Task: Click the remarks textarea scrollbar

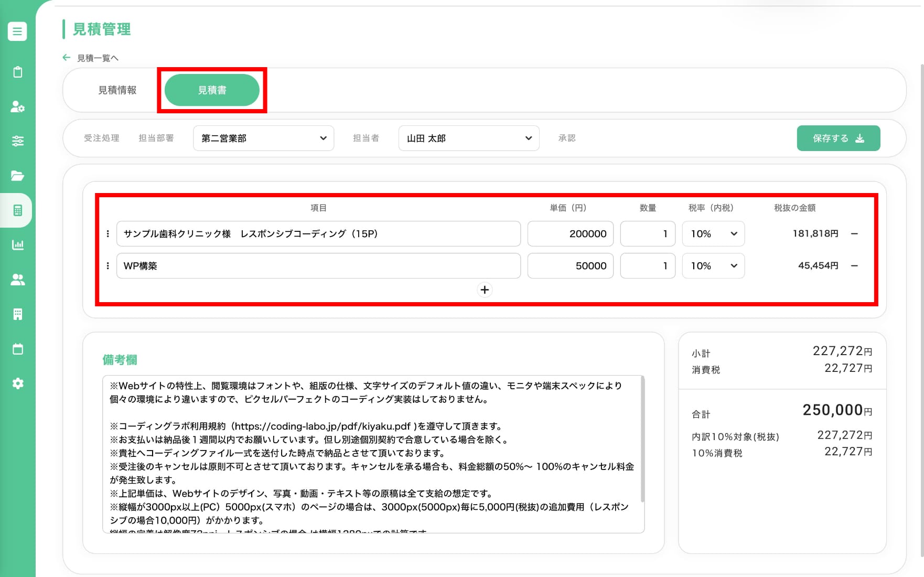Action: pyautogui.click(x=642, y=440)
